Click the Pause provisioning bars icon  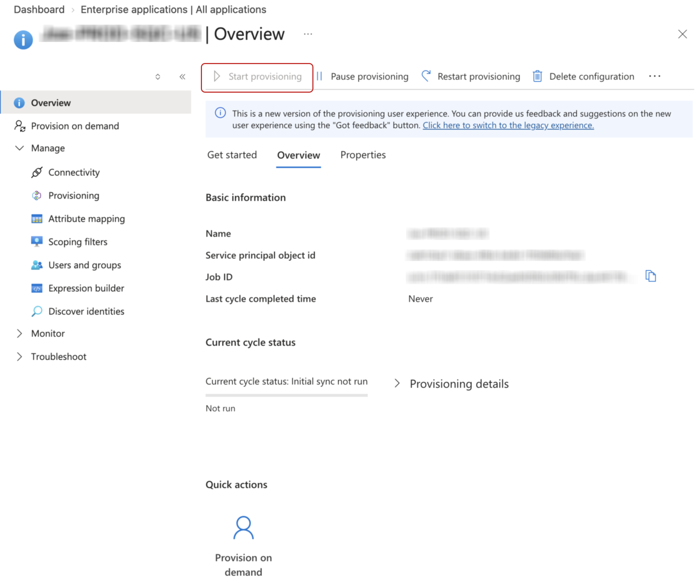(x=319, y=76)
